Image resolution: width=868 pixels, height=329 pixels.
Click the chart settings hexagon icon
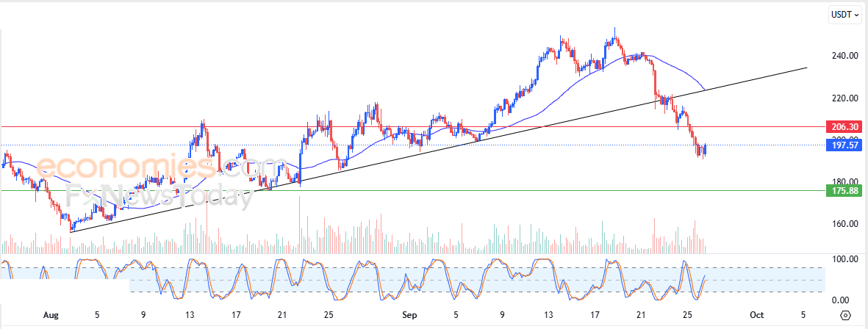[x=845, y=315]
